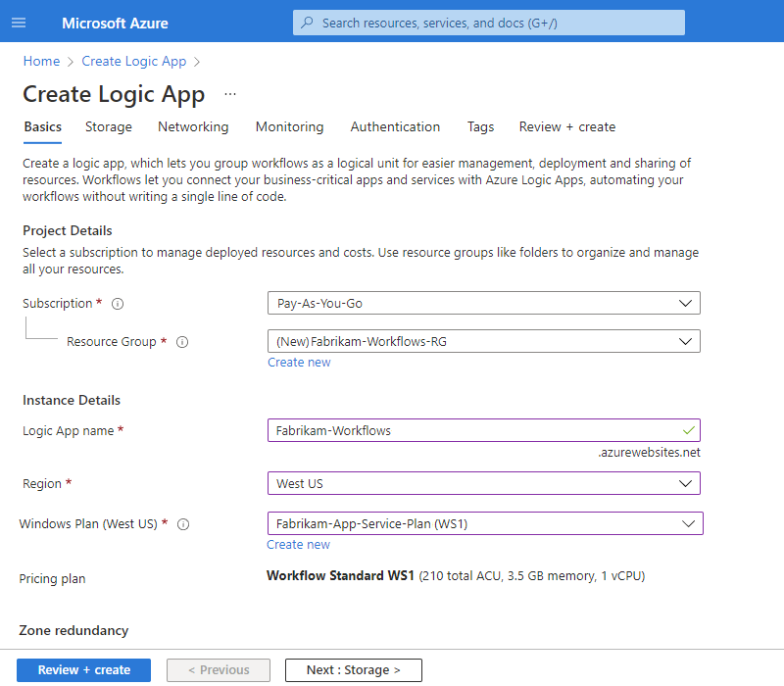The height and width of the screenshot is (686, 784).
Task: Create a new Resource Group
Action: 299,362
